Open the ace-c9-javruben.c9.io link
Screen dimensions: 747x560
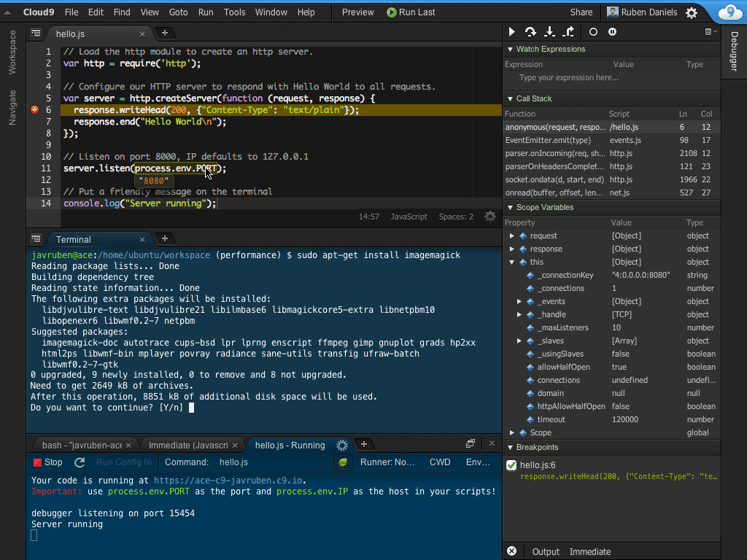coord(228,481)
